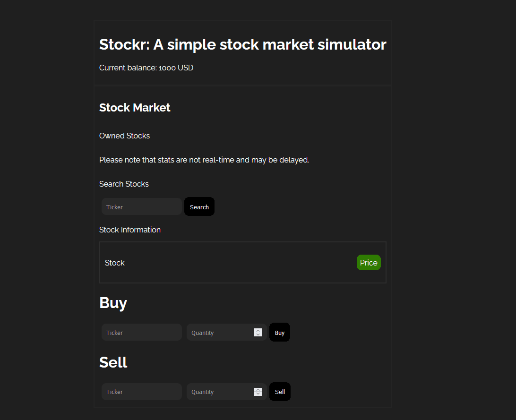Click the delayed stats notice text
516x420 pixels.
[204, 160]
